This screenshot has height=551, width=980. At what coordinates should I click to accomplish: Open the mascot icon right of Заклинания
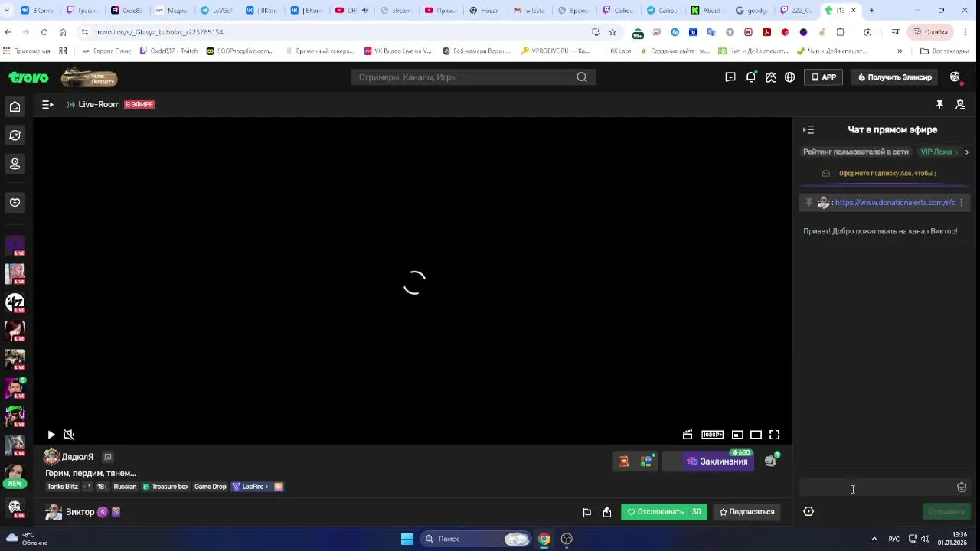[x=771, y=461]
